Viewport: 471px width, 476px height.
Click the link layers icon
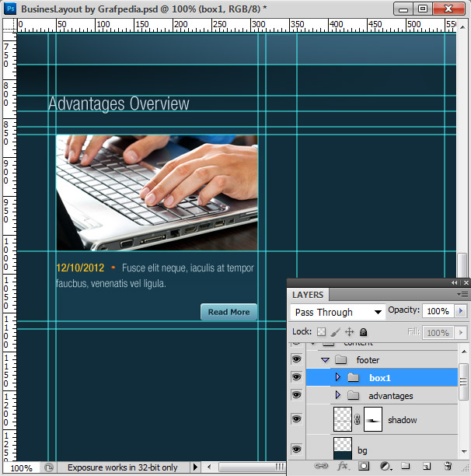(321, 466)
